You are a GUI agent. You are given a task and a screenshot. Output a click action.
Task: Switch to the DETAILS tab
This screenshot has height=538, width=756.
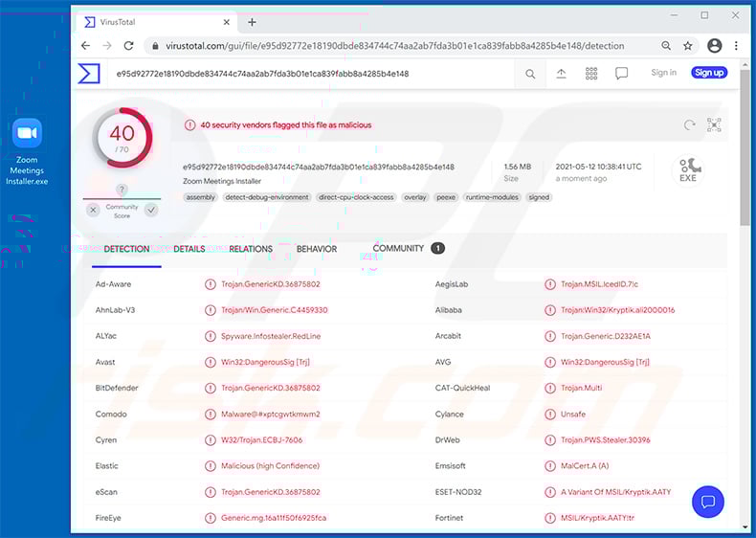(189, 249)
